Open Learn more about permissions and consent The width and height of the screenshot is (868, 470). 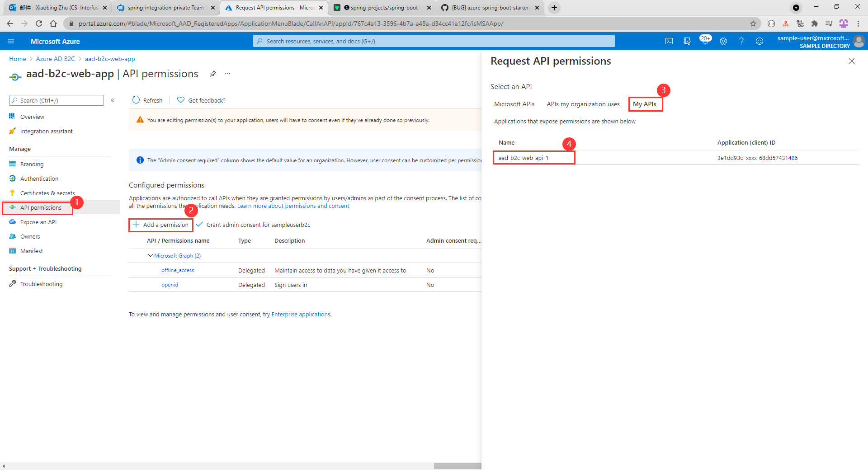point(293,206)
